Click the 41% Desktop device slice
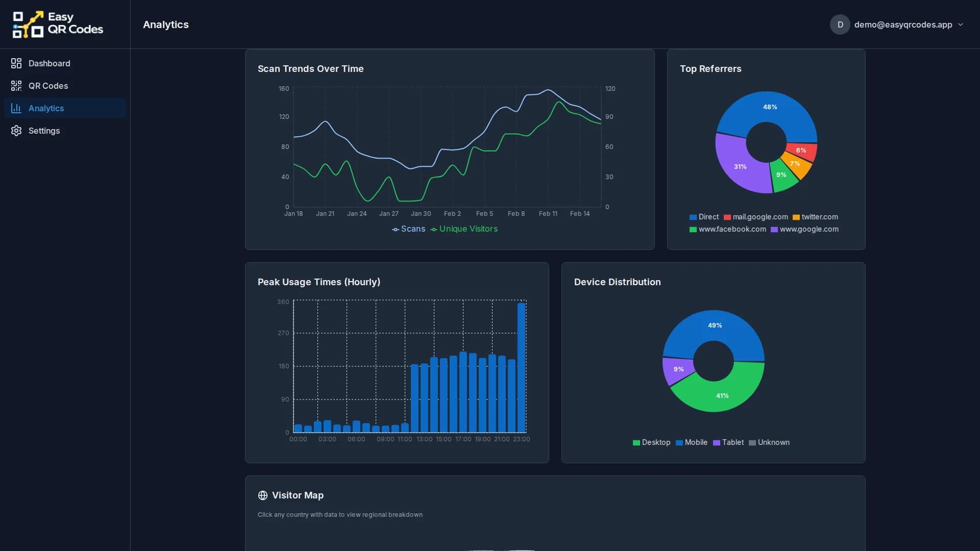Viewport: 980px width, 551px height. [722, 396]
